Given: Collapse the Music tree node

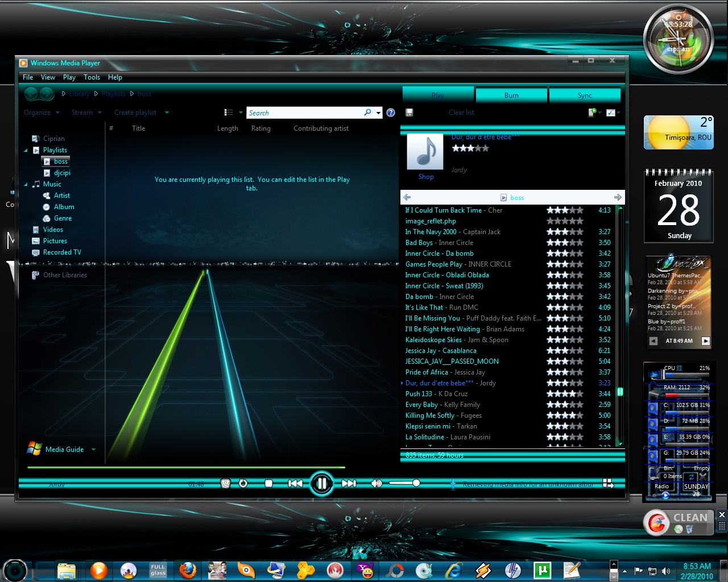Looking at the screenshot, I should (x=26, y=184).
